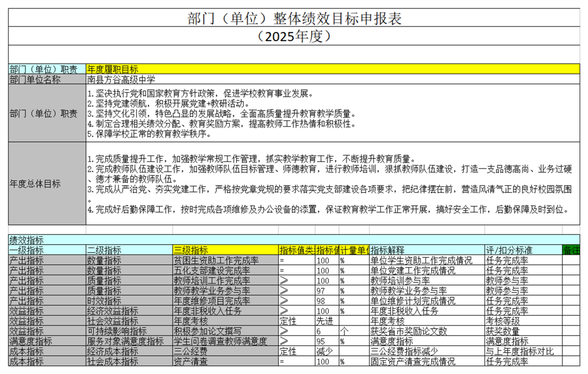Click the 经济成本指标 cell
588x374 pixels.
pos(129,352)
